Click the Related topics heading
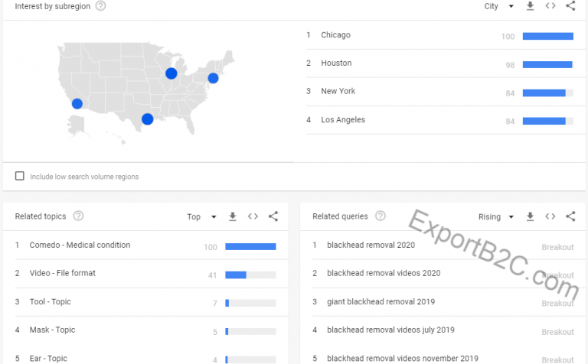588x364 pixels. tap(41, 216)
